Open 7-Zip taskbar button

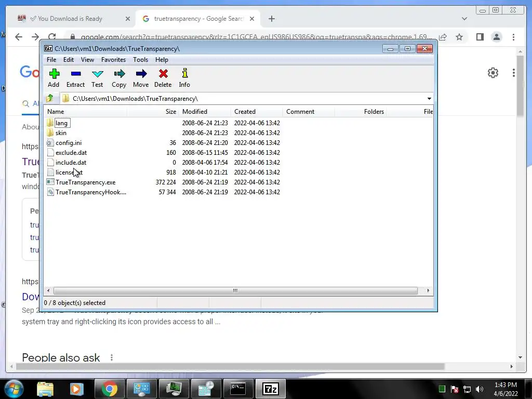[x=270, y=389]
